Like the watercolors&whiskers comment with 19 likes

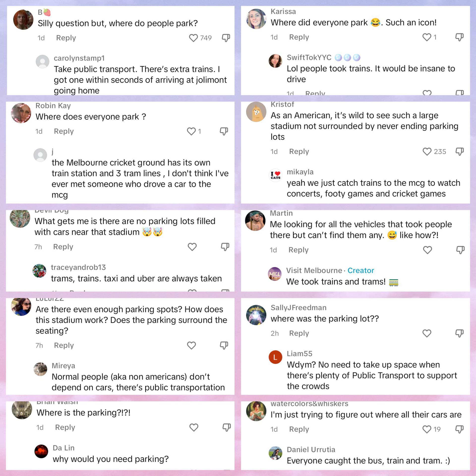pyautogui.click(x=427, y=429)
